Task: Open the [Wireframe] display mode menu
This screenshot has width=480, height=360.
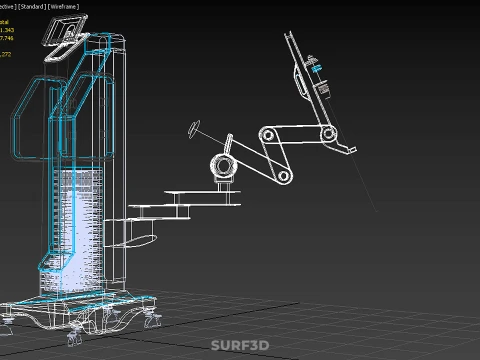Action: click(x=64, y=7)
